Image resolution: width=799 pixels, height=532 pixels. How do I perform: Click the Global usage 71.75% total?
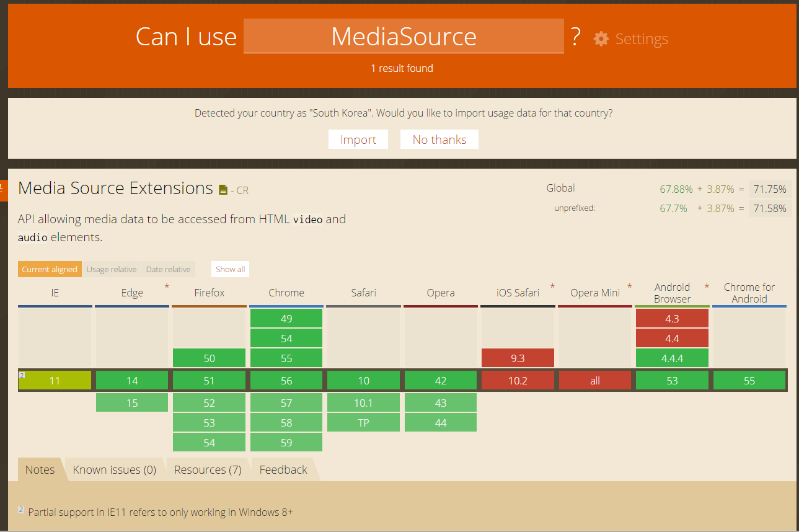[x=769, y=189]
